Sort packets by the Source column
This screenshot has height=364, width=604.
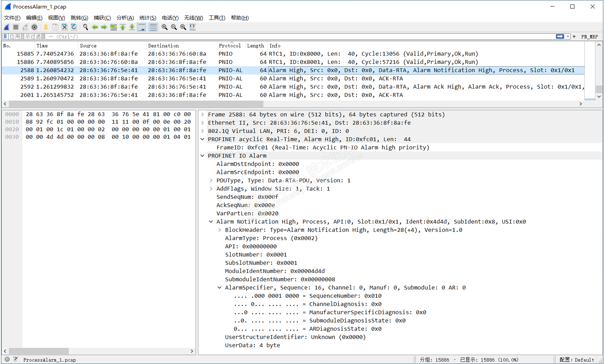112,46
